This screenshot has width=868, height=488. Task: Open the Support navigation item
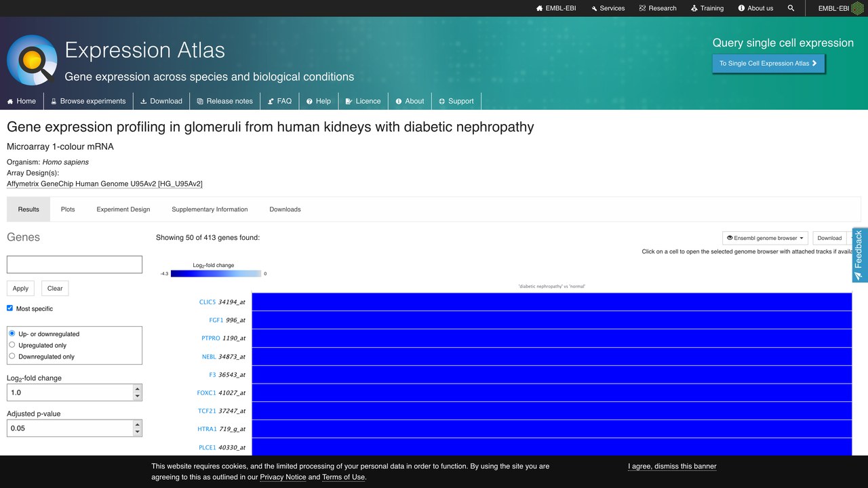point(456,101)
